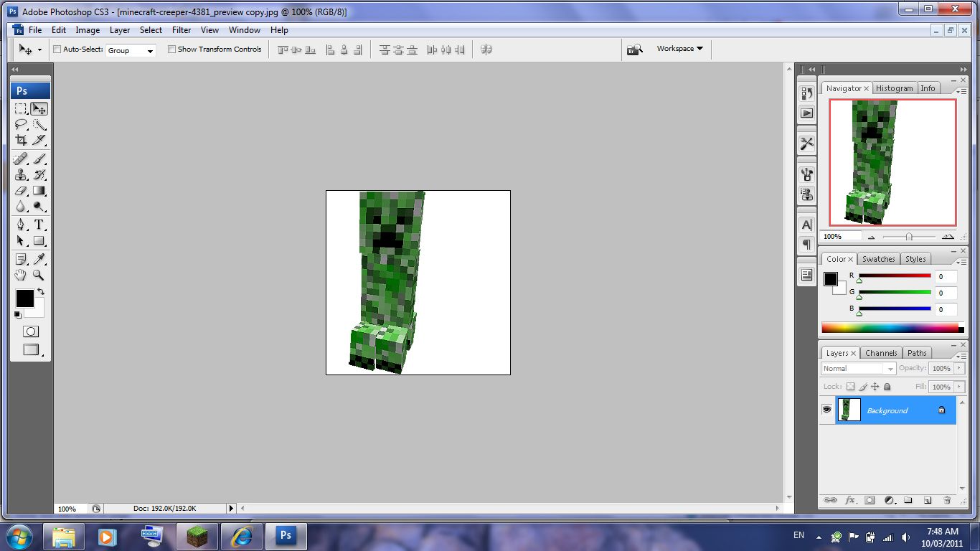Toggle Lock image pixels
Image resolution: width=980 pixels, height=551 pixels.
pos(863,387)
